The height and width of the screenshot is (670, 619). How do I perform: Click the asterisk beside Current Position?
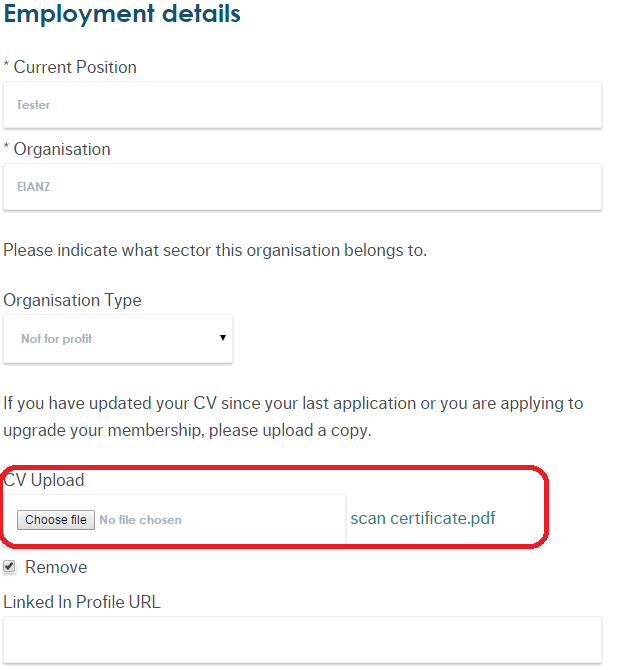click(7, 67)
